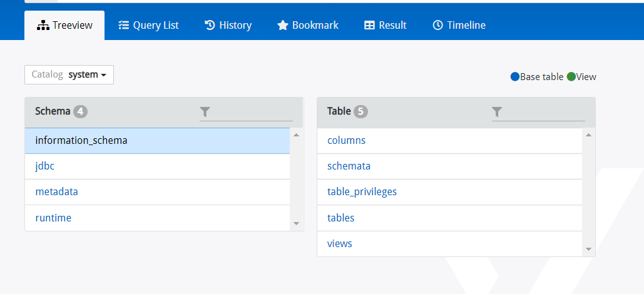Select the information_schema schema
Viewport: 644px width, 294px height.
(81, 141)
